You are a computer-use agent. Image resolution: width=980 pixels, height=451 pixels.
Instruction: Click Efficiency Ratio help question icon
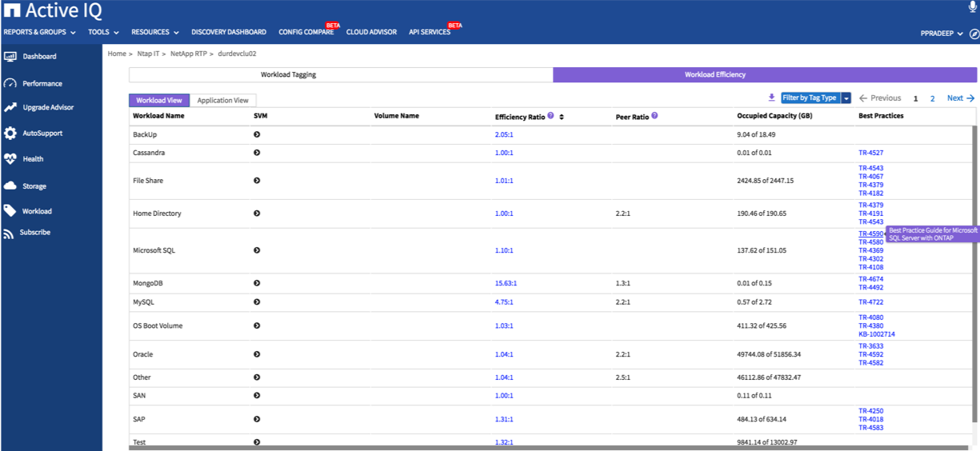click(x=550, y=116)
